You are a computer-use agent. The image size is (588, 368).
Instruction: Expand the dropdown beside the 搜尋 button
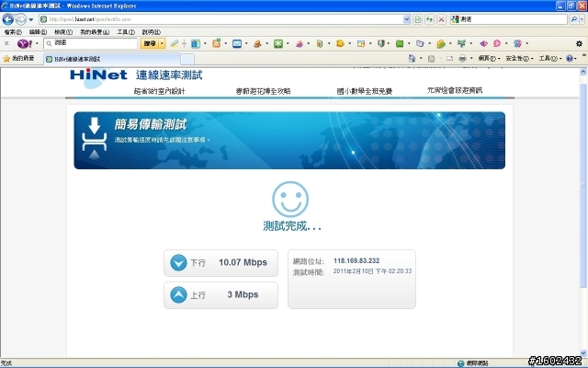(x=162, y=43)
